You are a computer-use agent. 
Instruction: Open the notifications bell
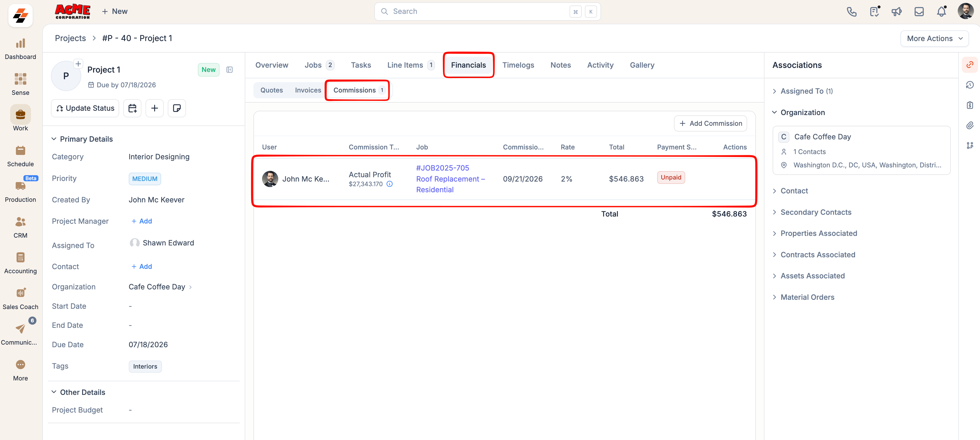point(941,11)
